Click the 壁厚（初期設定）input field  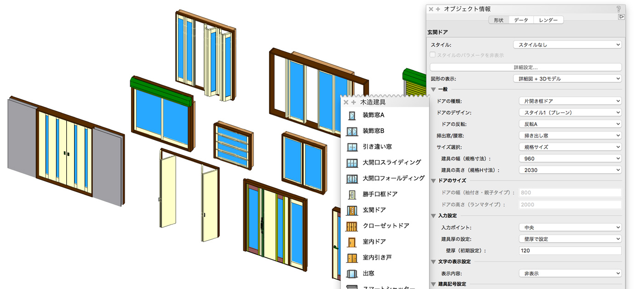[x=570, y=250]
